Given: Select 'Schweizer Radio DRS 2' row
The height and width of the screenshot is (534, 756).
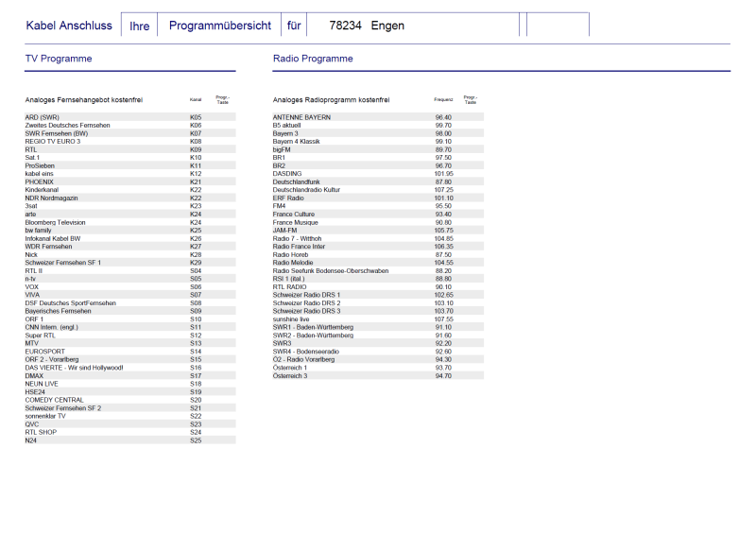Looking at the screenshot, I should [378, 303].
